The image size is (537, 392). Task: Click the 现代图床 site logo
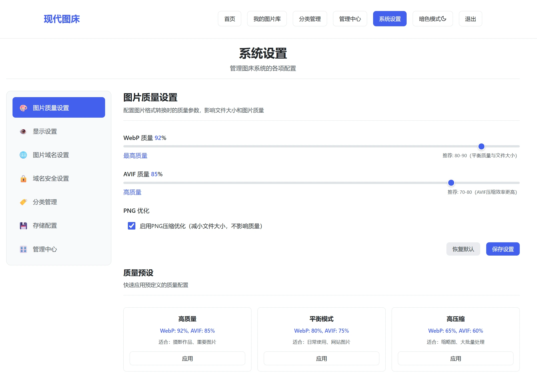tap(62, 19)
